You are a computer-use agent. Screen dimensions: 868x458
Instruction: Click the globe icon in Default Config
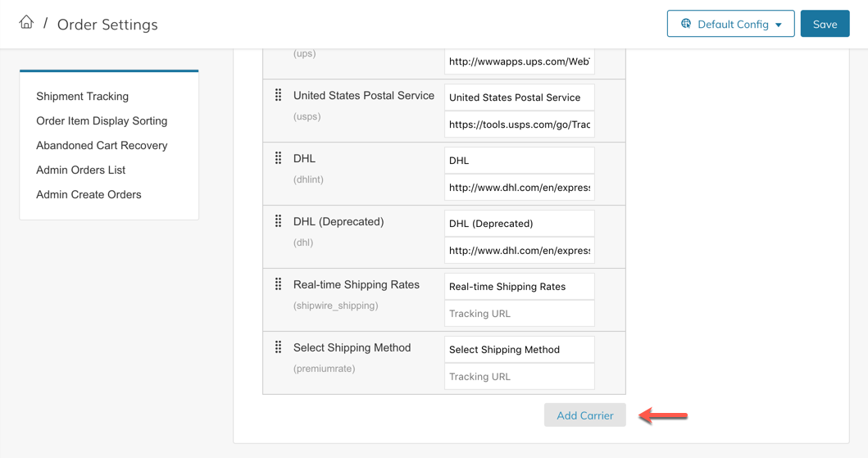(x=686, y=24)
